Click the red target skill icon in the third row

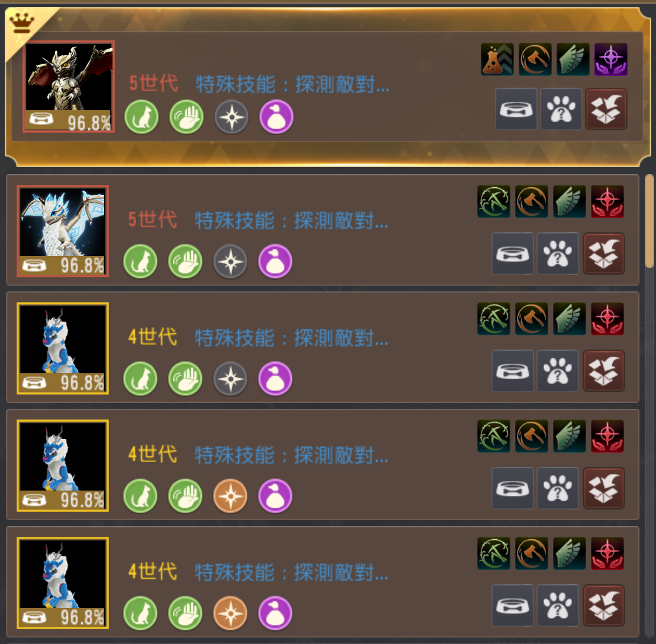(607, 319)
